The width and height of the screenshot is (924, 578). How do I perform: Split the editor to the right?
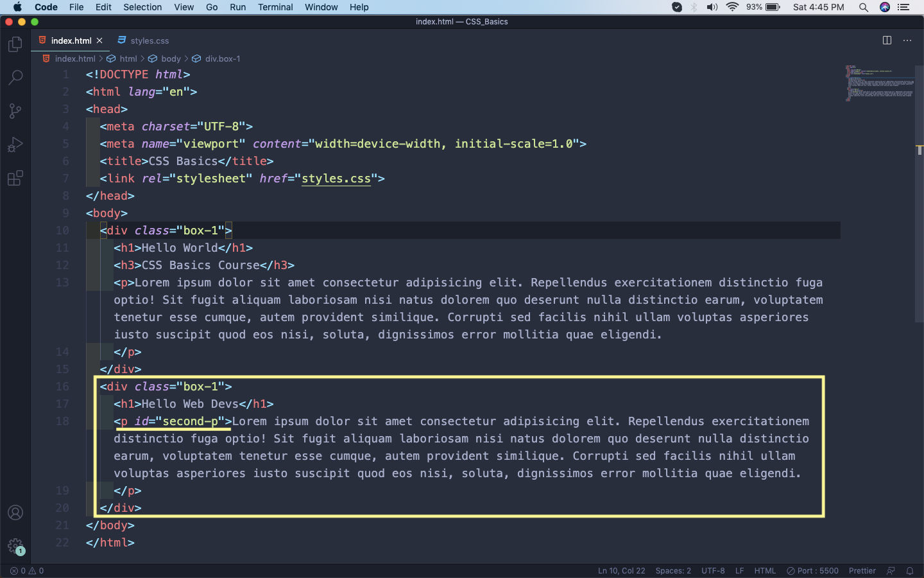(x=887, y=40)
